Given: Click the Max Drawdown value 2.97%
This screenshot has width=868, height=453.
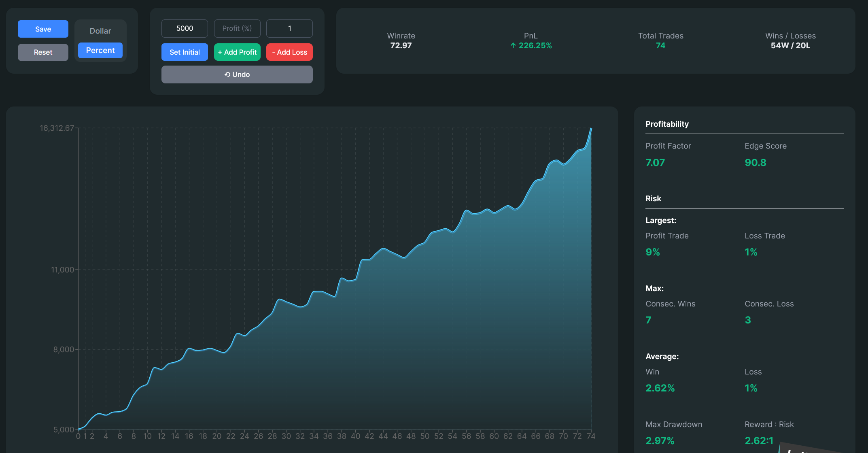Looking at the screenshot, I should click(660, 440).
